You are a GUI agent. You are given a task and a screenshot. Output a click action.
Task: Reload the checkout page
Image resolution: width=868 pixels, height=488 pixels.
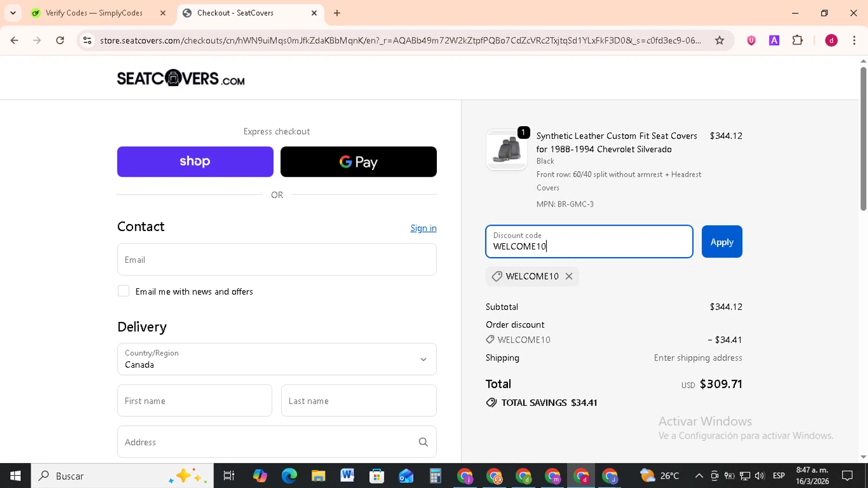click(x=60, y=40)
